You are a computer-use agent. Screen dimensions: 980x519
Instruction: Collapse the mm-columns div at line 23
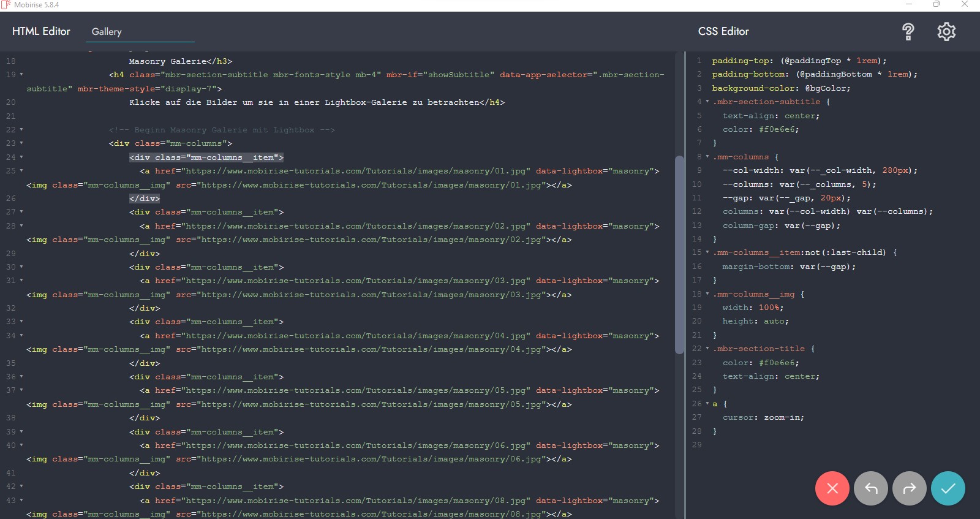click(x=21, y=143)
